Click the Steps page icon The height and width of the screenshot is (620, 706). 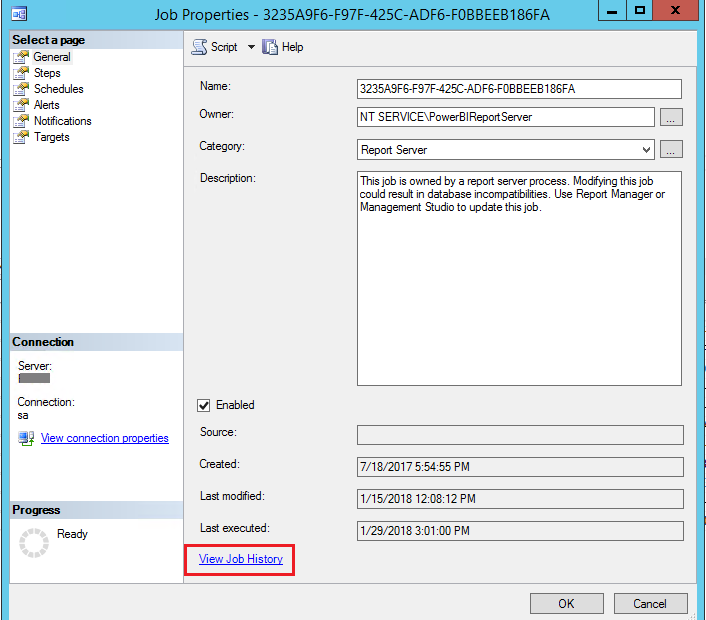(21, 73)
